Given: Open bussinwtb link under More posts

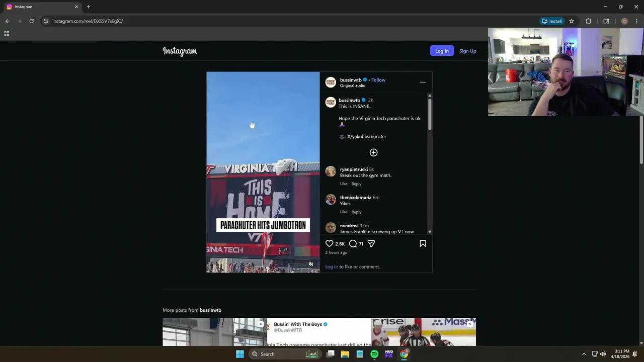Looking at the screenshot, I should 210,310.
